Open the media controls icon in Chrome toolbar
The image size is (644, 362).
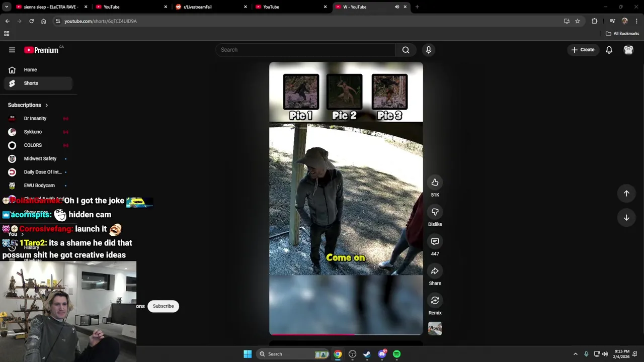point(612,21)
